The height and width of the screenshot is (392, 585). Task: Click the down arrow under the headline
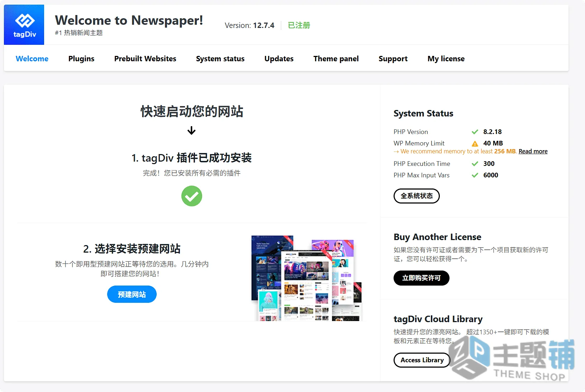coord(191,130)
